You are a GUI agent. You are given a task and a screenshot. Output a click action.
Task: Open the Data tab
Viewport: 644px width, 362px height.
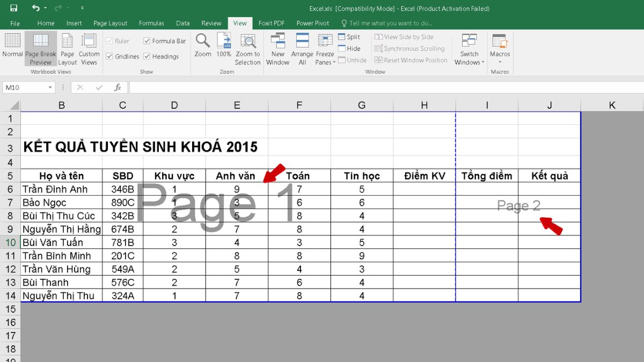click(x=183, y=23)
